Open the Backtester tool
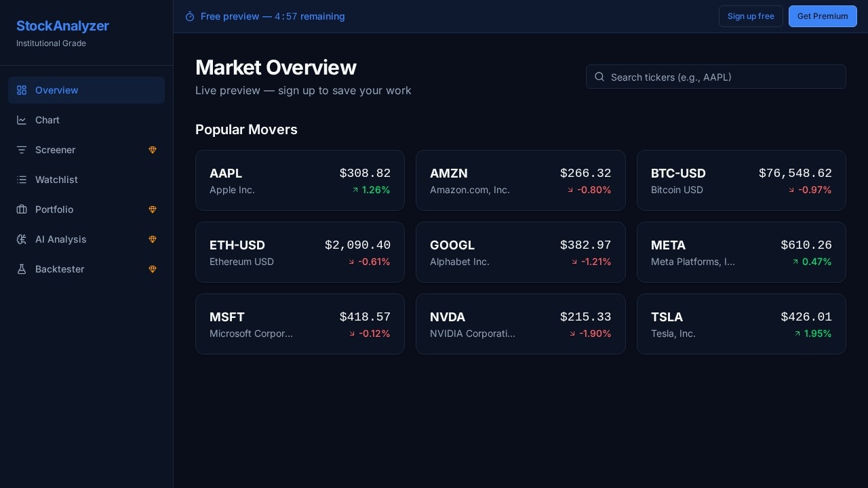This screenshot has width=868, height=488. pyautogui.click(x=86, y=269)
